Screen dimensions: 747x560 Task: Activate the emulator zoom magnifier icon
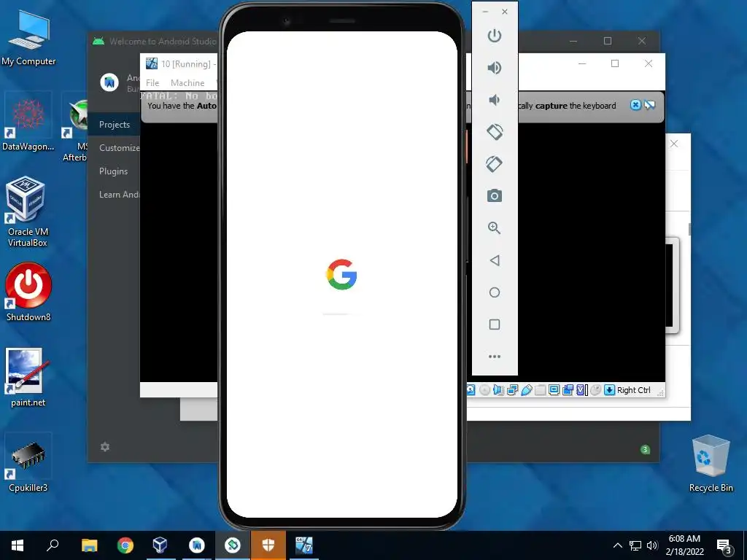495,228
